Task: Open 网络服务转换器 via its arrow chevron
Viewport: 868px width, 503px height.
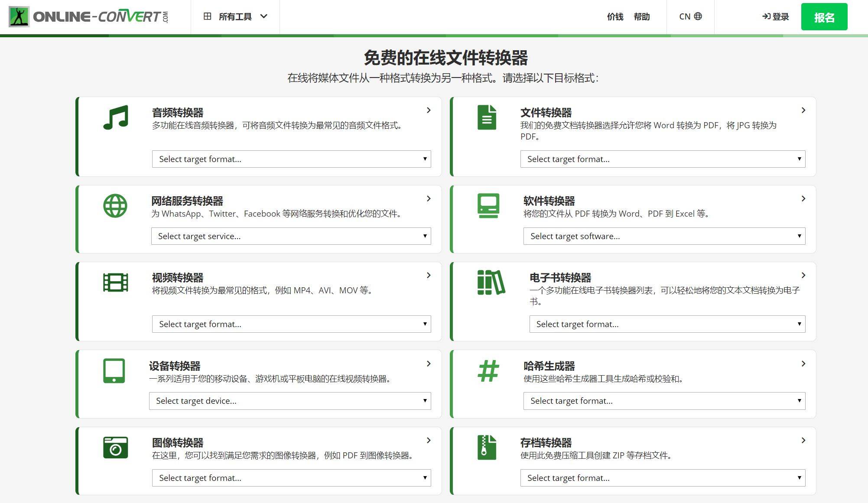Action: [429, 198]
